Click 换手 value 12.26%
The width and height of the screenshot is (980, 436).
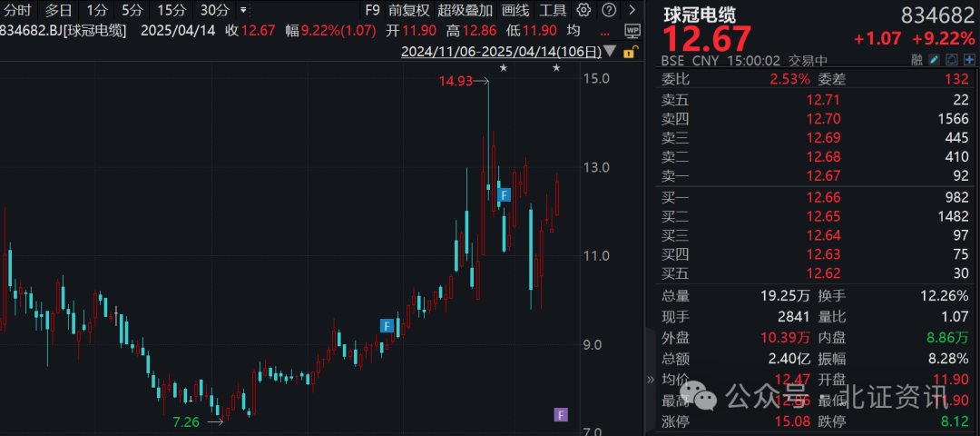coord(945,296)
